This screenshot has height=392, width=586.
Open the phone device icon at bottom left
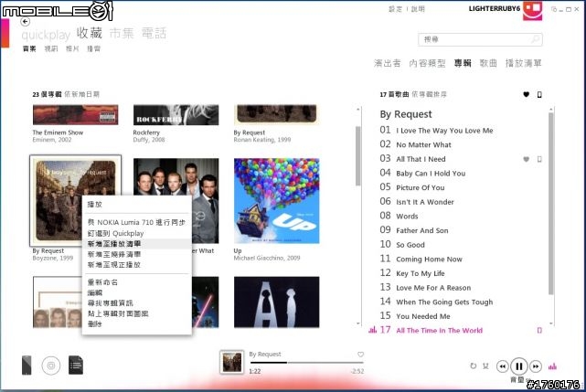[27, 366]
